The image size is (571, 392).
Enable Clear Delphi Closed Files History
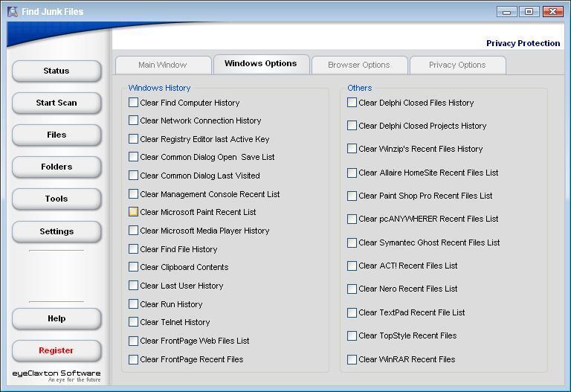352,103
